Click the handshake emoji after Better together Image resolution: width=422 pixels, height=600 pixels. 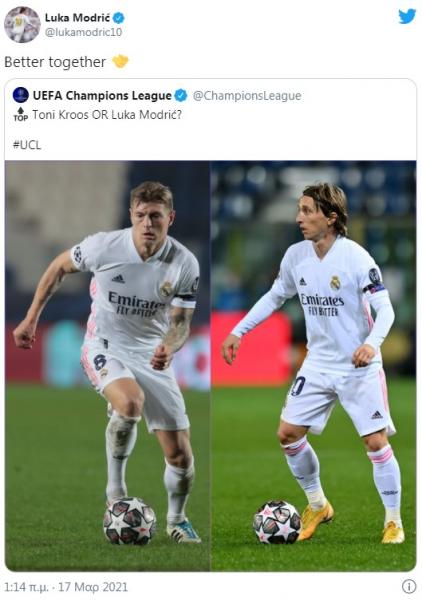point(121,62)
